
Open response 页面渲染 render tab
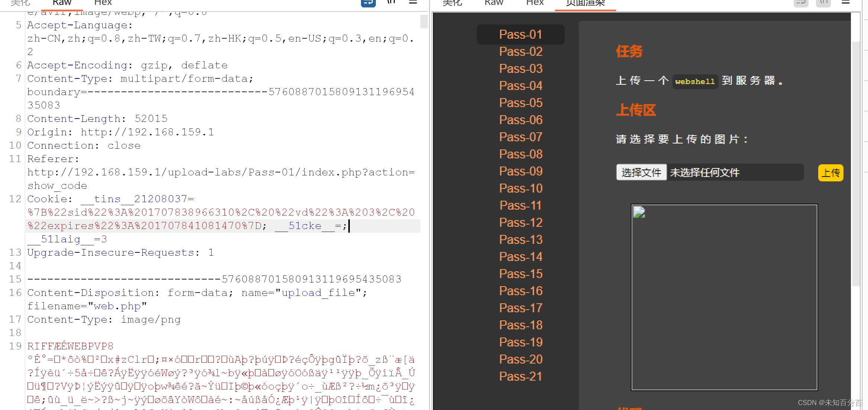click(585, 4)
